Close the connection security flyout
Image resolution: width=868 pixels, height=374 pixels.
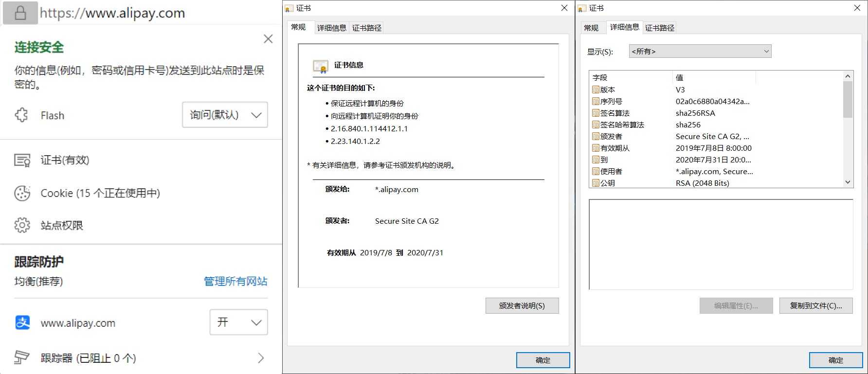[x=268, y=39]
